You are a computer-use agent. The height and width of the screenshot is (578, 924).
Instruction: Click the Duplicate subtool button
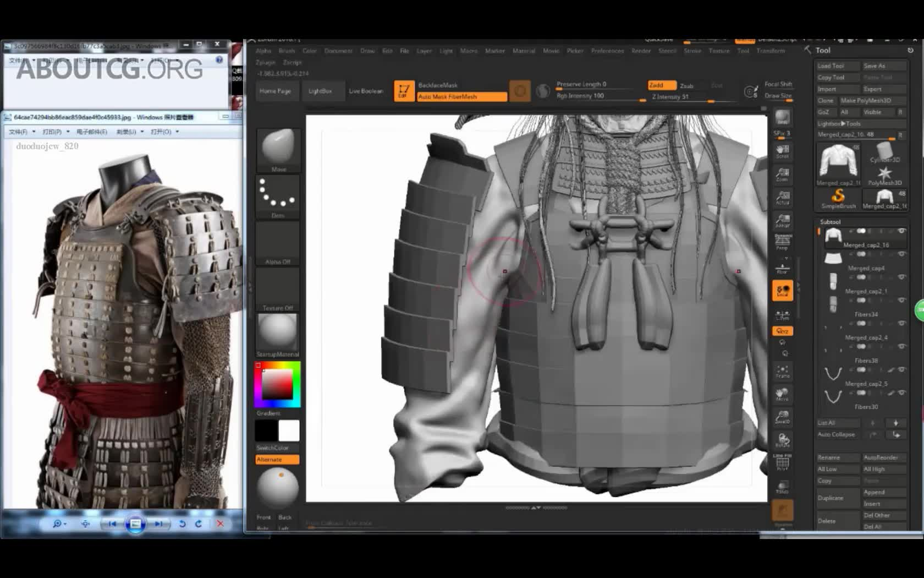coord(838,498)
